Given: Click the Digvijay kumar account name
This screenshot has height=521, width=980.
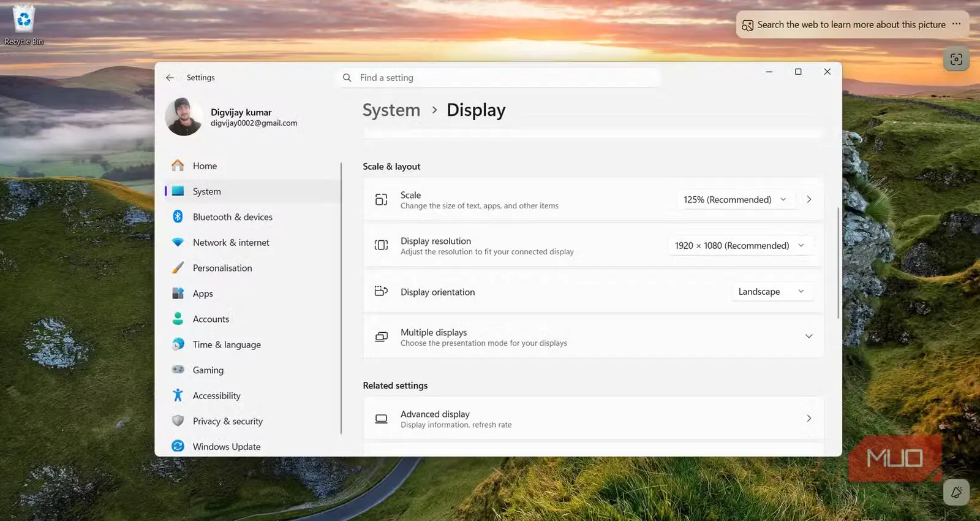Looking at the screenshot, I should (241, 112).
